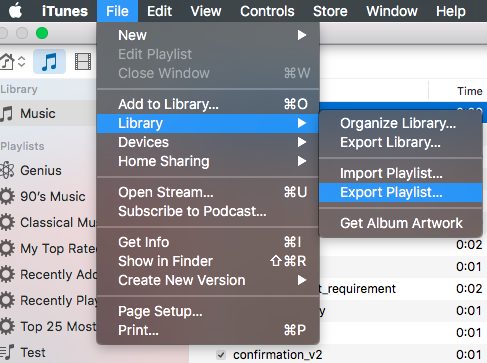Expand the New submenu
Viewport: 487px width, 363px height.
(x=208, y=35)
